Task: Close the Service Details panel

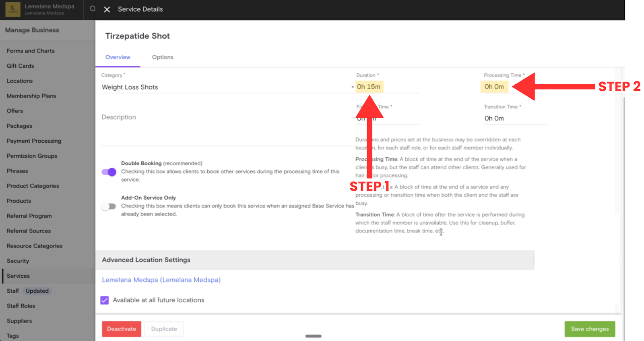Action: [x=107, y=9]
